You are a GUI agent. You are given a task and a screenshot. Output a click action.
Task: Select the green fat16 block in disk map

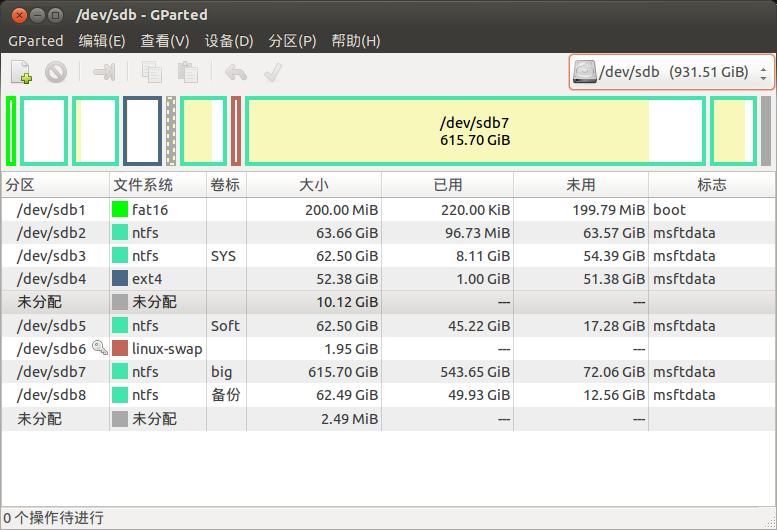11,131
